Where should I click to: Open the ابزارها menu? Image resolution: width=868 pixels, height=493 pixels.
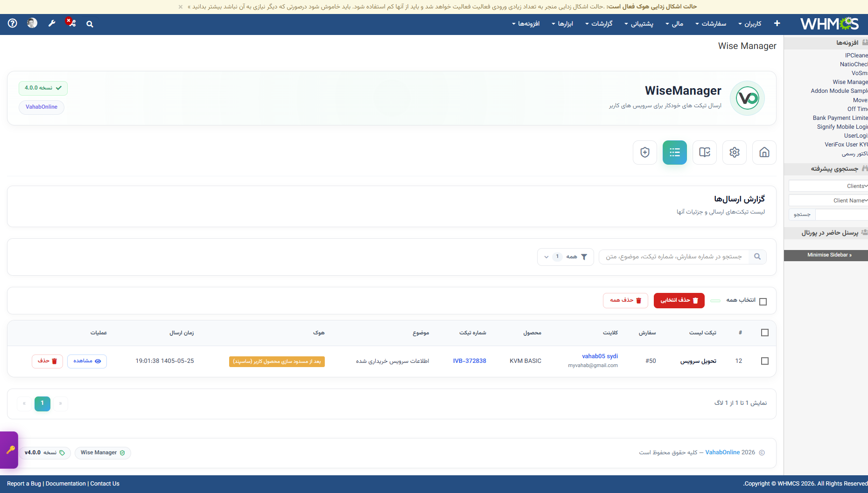562,24
